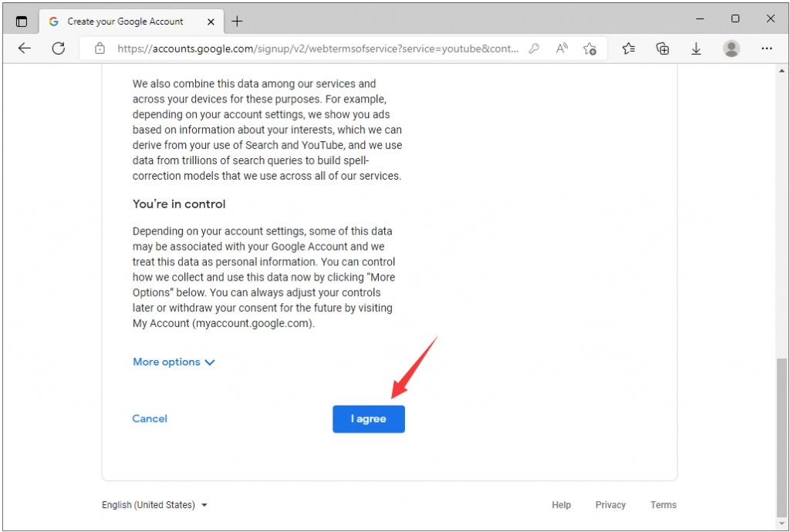Open the Favorites list icon

click(x=629, y=49)
